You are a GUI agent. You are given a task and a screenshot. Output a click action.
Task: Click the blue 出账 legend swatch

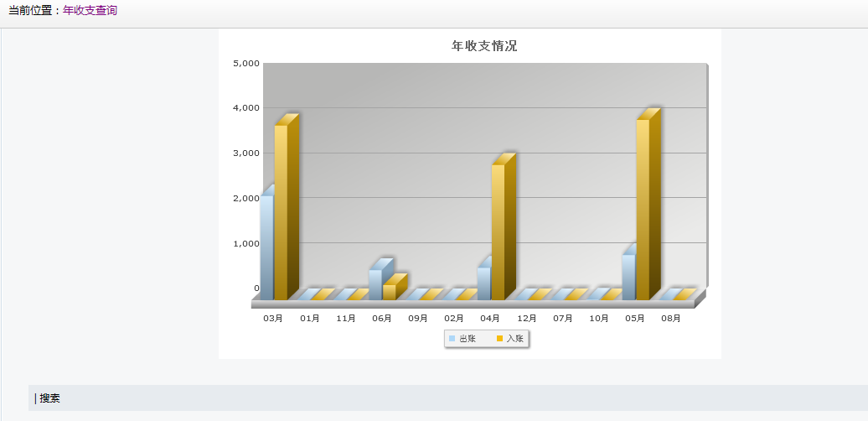452,339
